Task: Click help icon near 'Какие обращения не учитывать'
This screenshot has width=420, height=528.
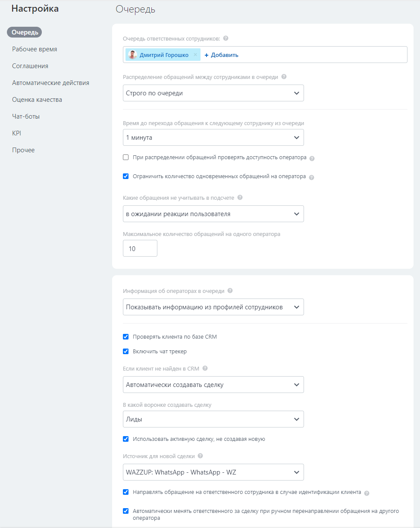Action: 240,198
